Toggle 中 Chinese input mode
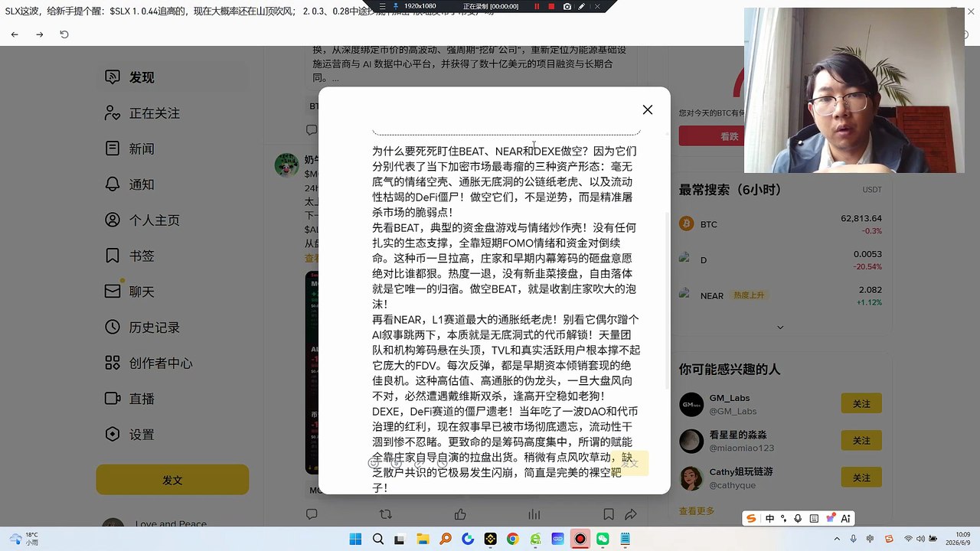980x551 pixels. 769,518
